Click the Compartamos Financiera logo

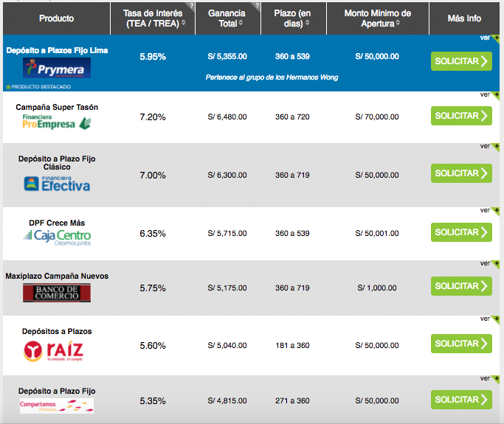pyautogui.click(x=57, y=406)
